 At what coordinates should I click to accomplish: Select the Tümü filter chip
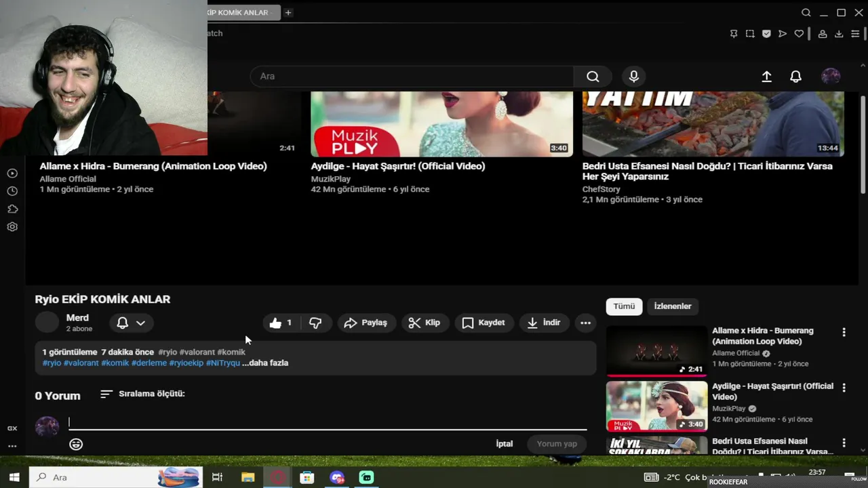624,306
